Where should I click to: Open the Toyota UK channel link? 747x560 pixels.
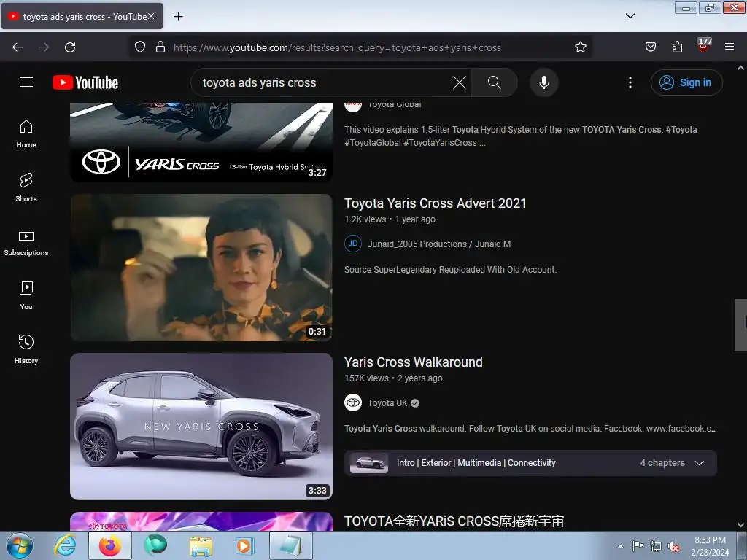(387, 402)
